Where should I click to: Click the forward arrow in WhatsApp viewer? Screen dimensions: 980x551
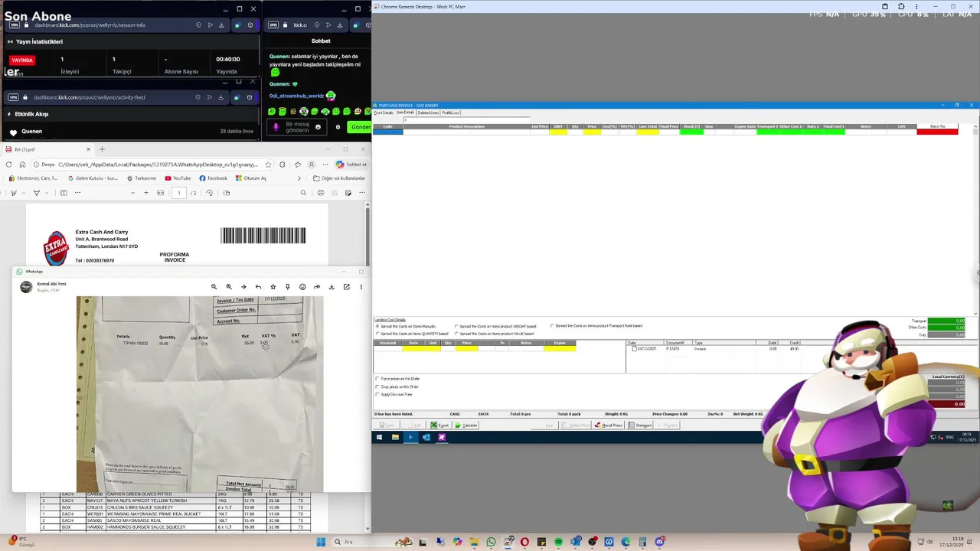(x=243, y=287)
